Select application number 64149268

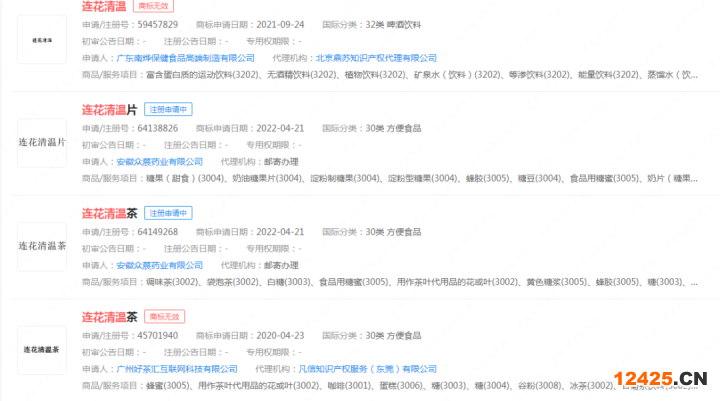point(158,232)
